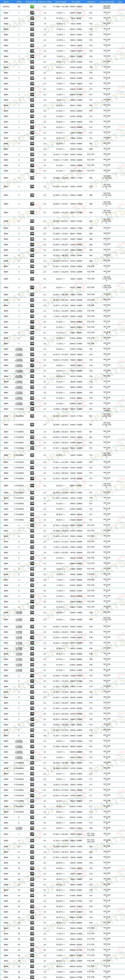Click ON icon in 70kW / 95KM F21 row
Image resolution: width=125 pixels, height=980 pixels.
[x=32, y=18]
